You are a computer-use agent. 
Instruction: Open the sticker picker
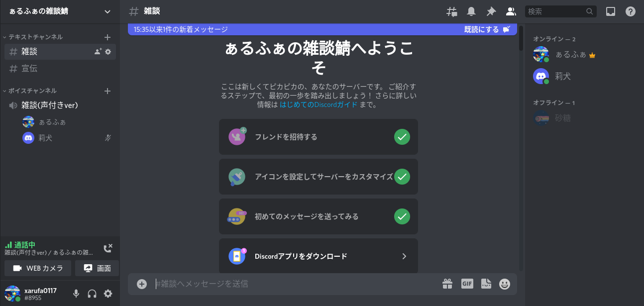coord(486,284)
